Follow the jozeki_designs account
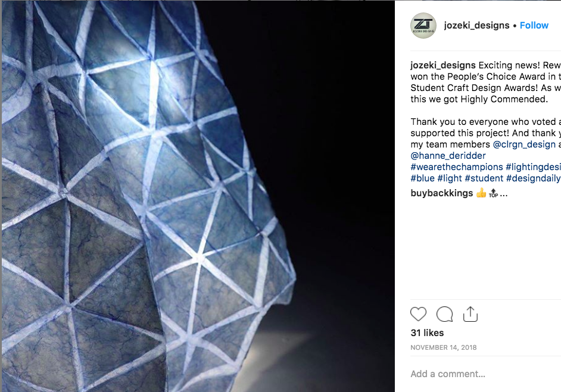561x392 pixels. tap(534, 26)
